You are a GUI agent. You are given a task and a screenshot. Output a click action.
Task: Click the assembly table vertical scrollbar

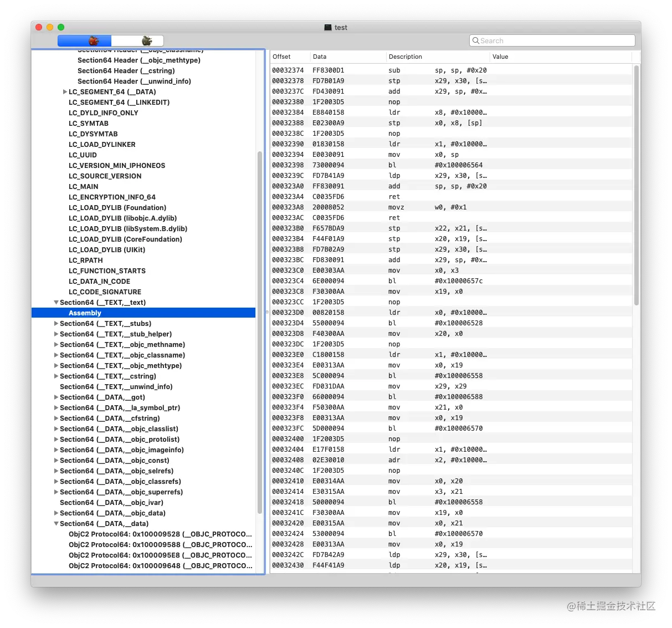tap(637, 185)
